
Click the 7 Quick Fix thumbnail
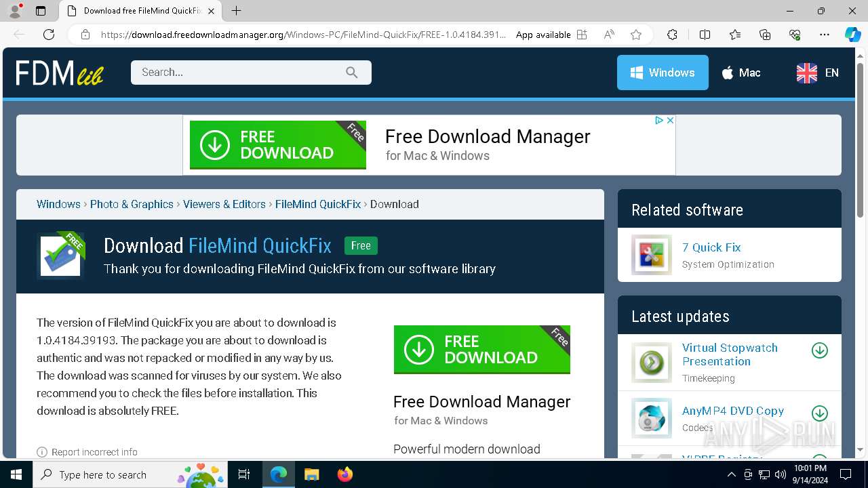click(652, 255)
